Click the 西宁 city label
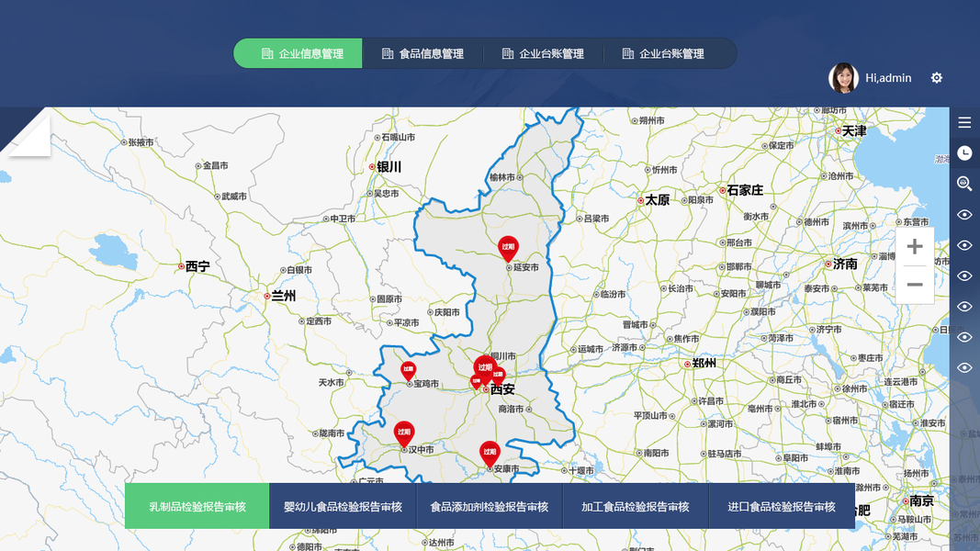 point(197,266)
